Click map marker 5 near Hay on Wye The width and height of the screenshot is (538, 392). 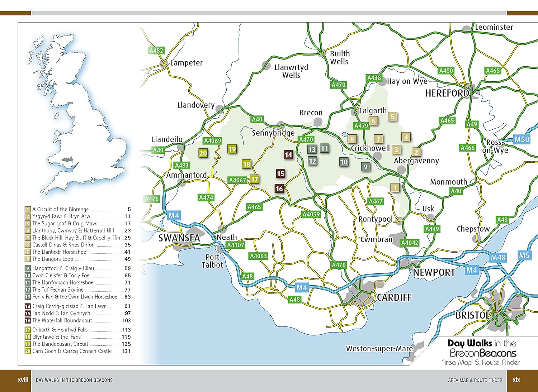(x=392, y=116)
